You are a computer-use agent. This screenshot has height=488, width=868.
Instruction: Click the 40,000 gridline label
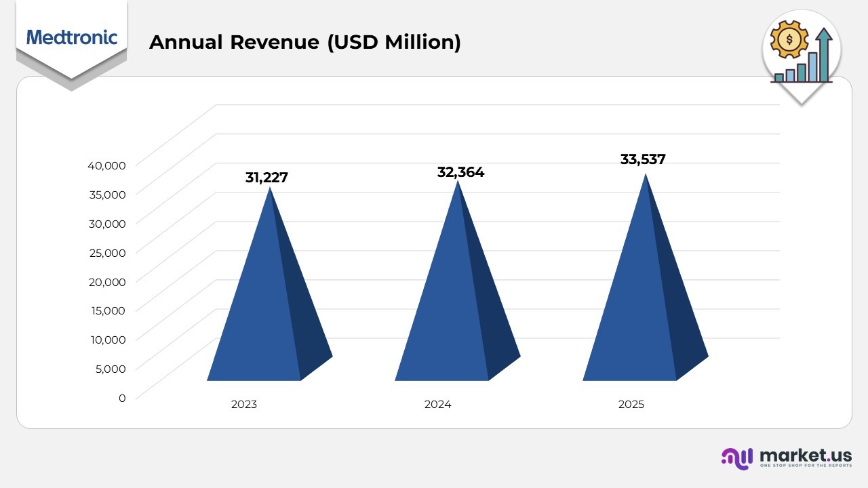pyautogui.click(x=108, y=165)
